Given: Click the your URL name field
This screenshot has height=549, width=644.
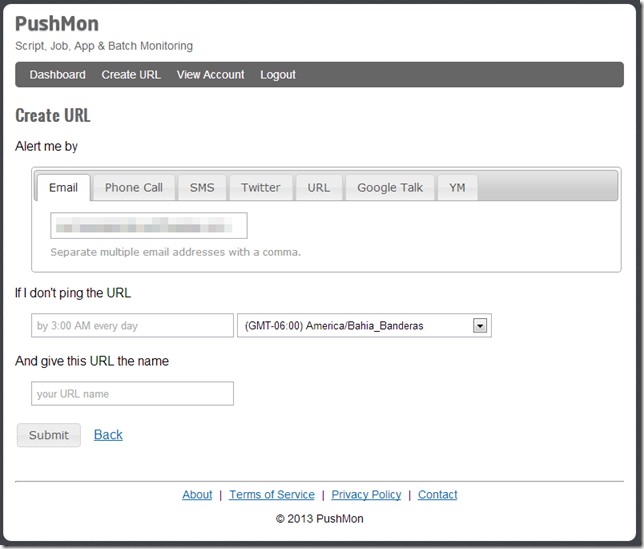Looking at the screenshot, I should click(x=132, y=393).
